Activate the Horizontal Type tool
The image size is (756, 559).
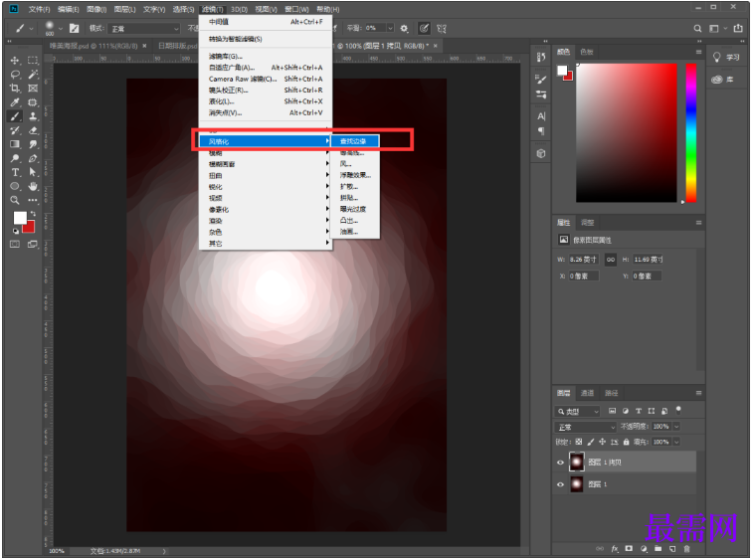[16, 172]
